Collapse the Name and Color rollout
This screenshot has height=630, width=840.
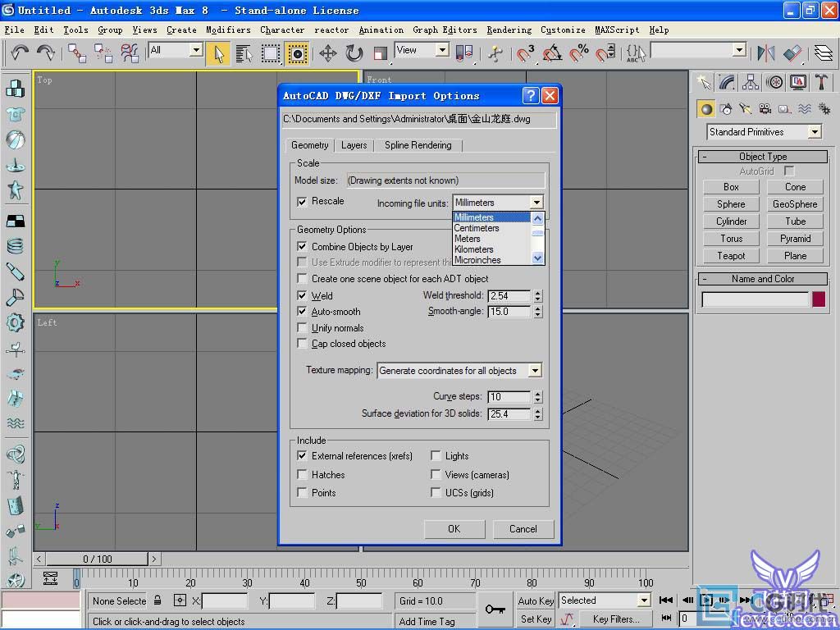click(x=763, y=279)
